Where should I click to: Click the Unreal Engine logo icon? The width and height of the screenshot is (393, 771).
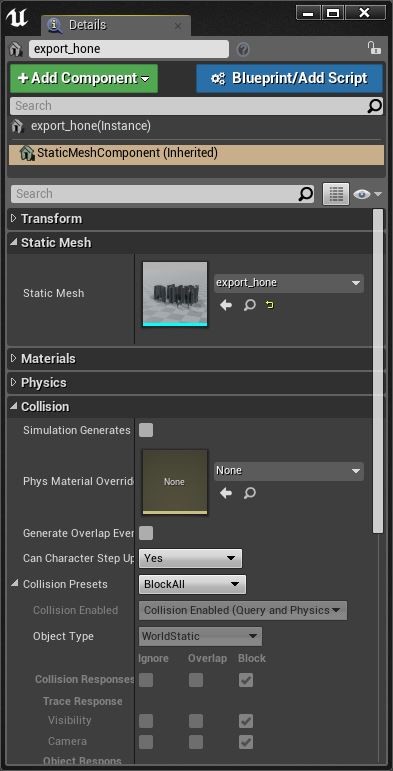click(x=17, y=17)
